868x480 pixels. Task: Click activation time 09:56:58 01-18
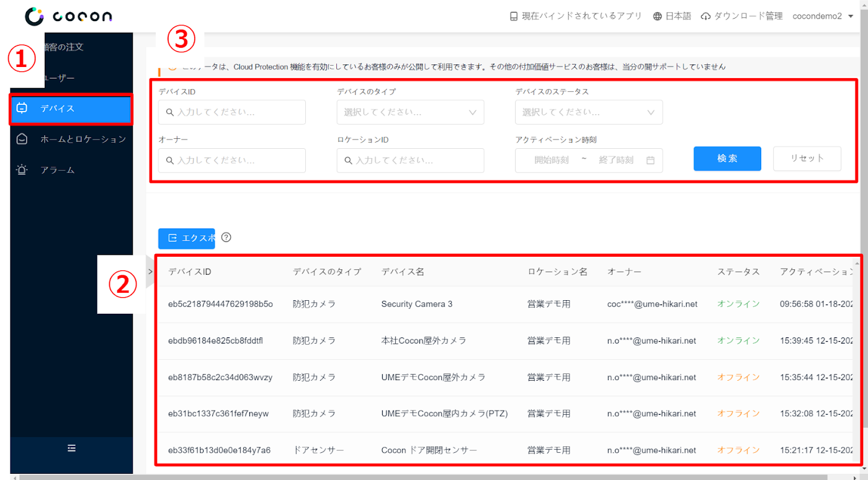[818, 304]
